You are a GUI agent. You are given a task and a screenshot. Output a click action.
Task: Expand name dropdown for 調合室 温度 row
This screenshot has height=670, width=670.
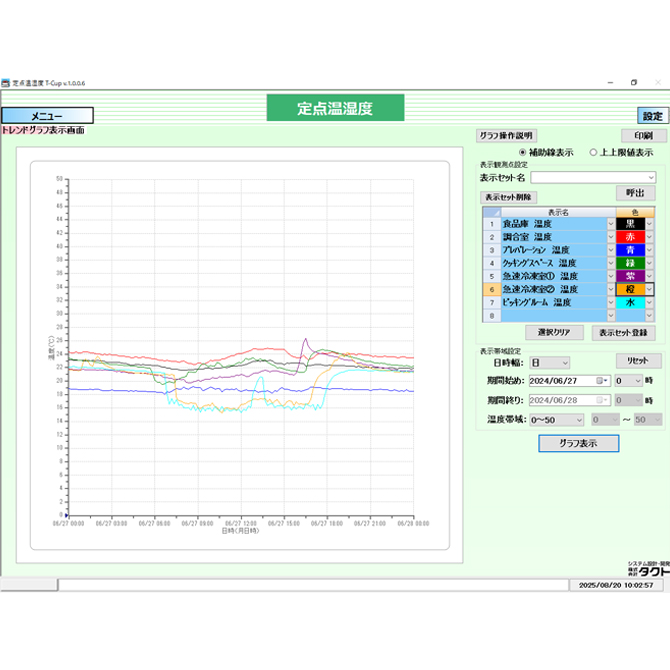click(x=611, y=237)
